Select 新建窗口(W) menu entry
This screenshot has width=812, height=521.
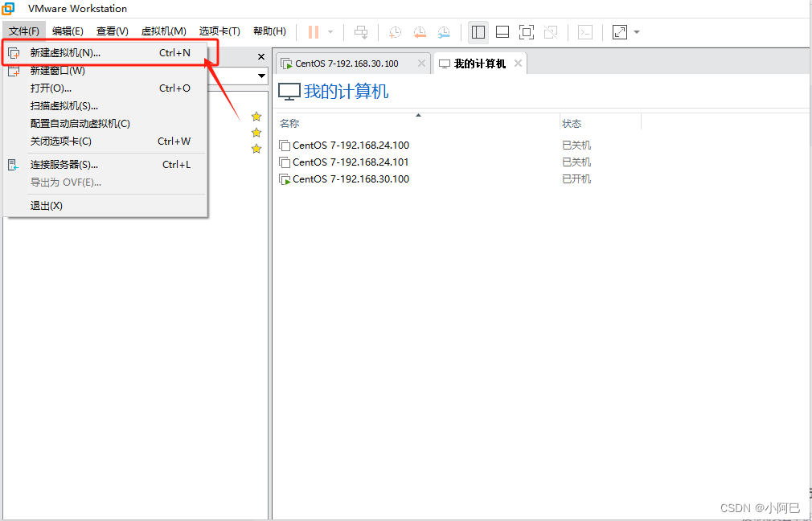105,71
